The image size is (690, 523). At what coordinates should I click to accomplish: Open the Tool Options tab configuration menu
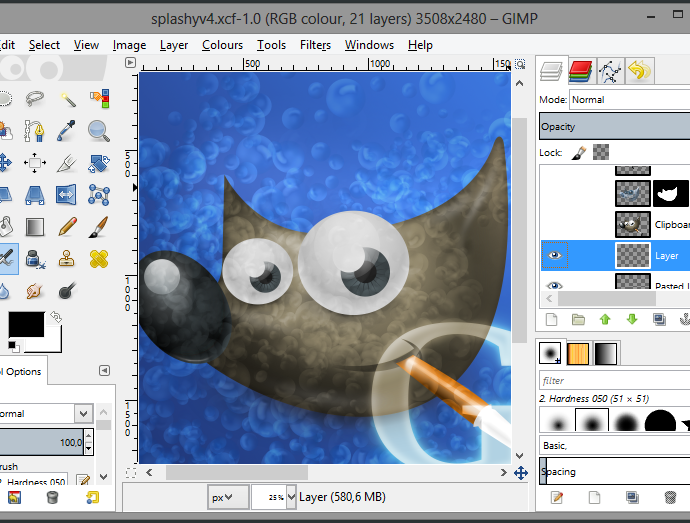(x=104, y=371)
